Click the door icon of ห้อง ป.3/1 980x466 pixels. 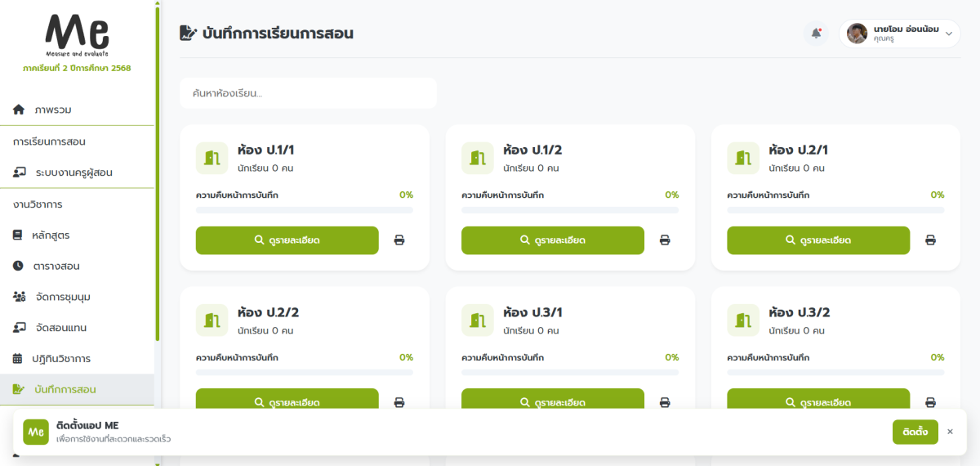point(477,320)
